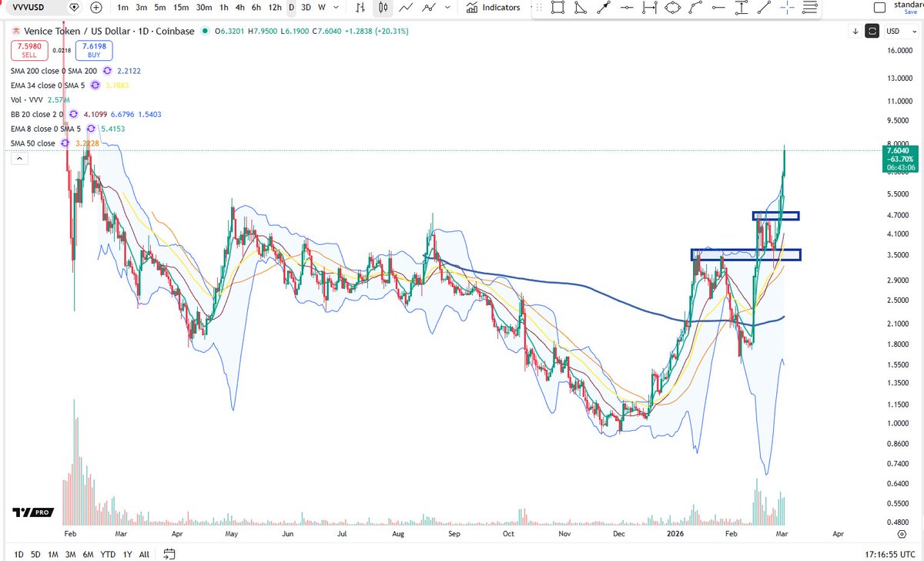Click the Save link near standard layout
The width and height of the screenshot is (924, 561).
pos(911,12)
